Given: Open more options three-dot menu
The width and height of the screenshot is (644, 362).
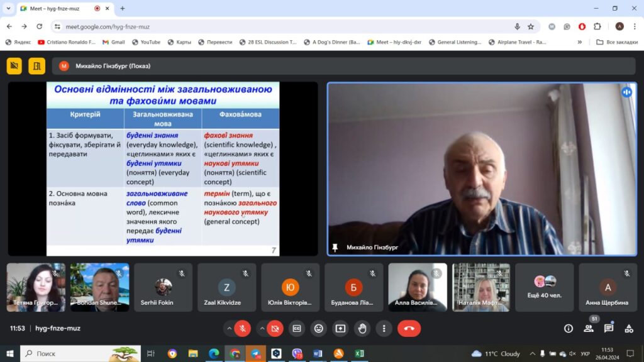Looking at the screenshot, I should coord(383,328).
